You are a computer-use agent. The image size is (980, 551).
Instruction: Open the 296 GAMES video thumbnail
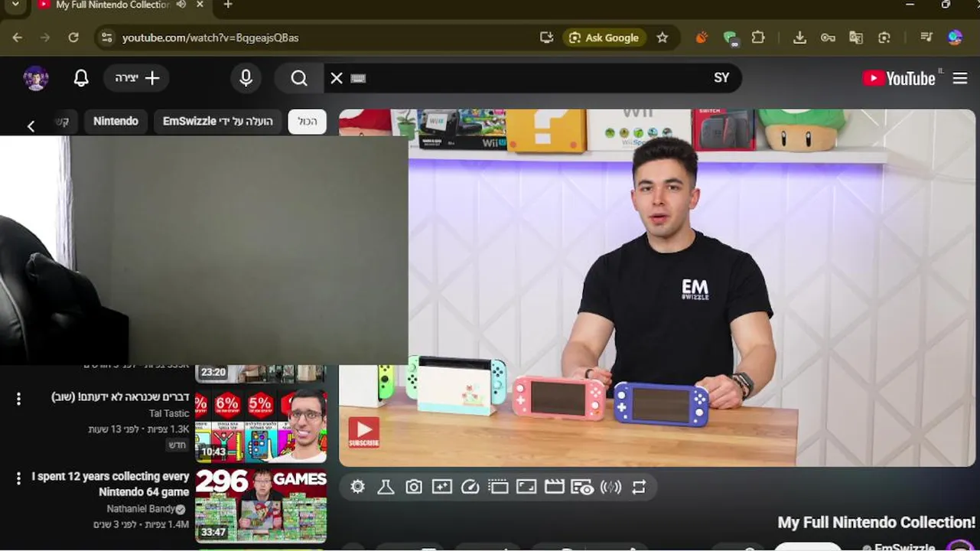(261, 505)
